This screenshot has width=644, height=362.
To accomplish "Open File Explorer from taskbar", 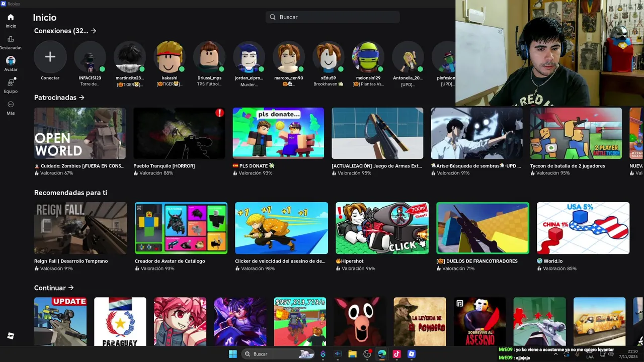I will pyautogui.click(x=352, y=354).
